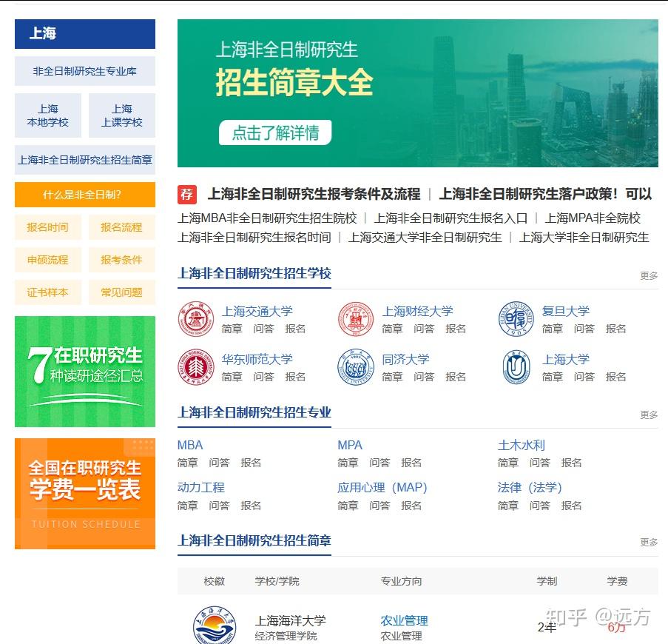668x644 pixels.
Task: Open 上海大学 school name link
Action: coord(565,359)
